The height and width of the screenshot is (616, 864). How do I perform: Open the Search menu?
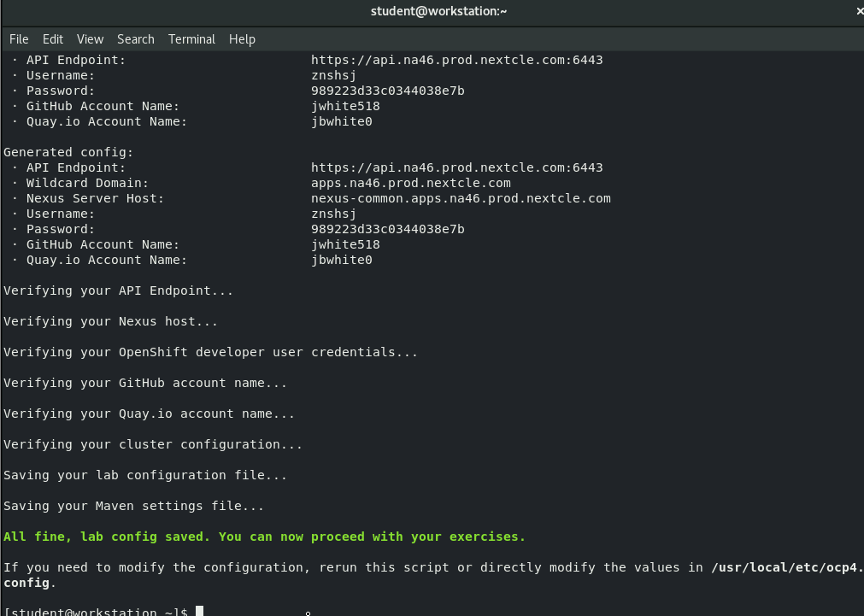point(136,39)
